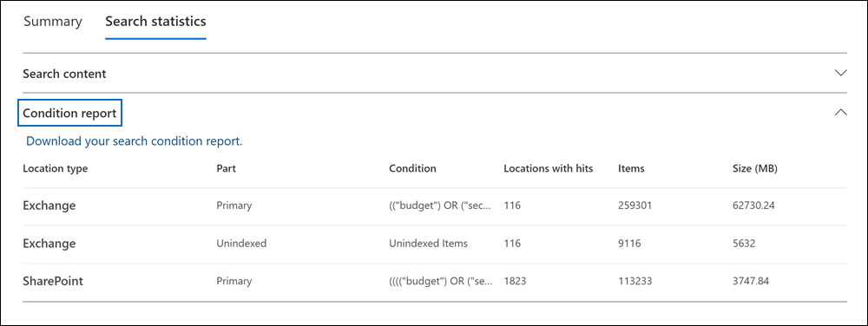Click the Exchange items count 259301
The width and height of the screenshot is (868, 326).
[635, 205]
